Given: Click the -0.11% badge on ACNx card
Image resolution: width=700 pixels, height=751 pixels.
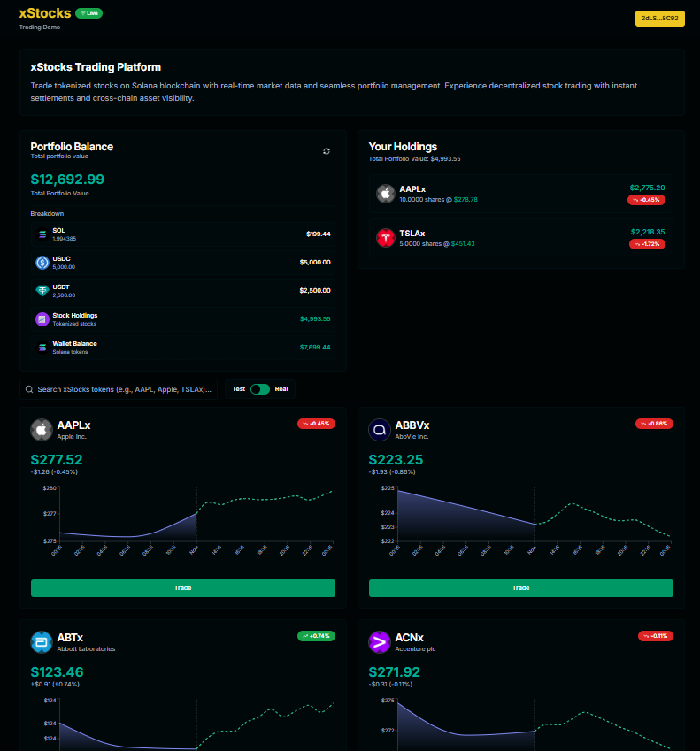Looking at the screenshot, I should pyautogui.click(x=656, y=636).
